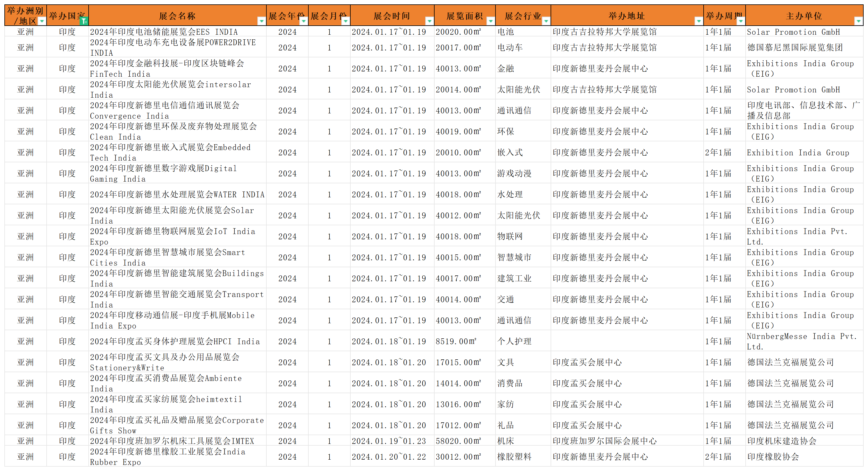This screenshot has height=471, width=868.
Task: Select cell with Mobile India Expo name
Action: click(178, 320)
